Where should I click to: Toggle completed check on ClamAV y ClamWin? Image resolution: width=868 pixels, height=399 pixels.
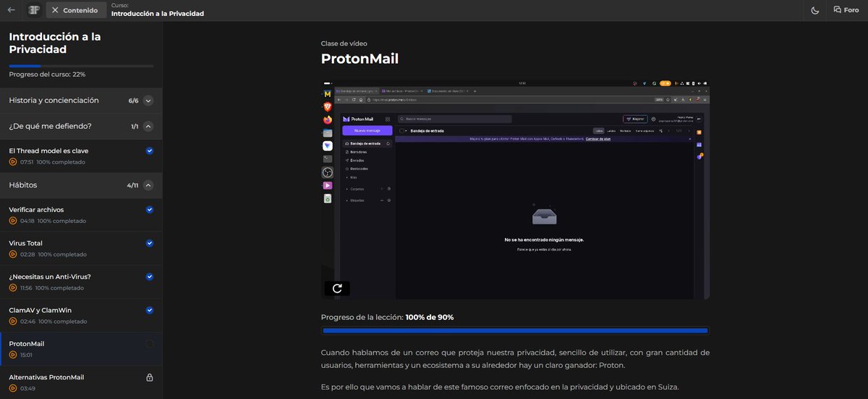coord(150,310)
